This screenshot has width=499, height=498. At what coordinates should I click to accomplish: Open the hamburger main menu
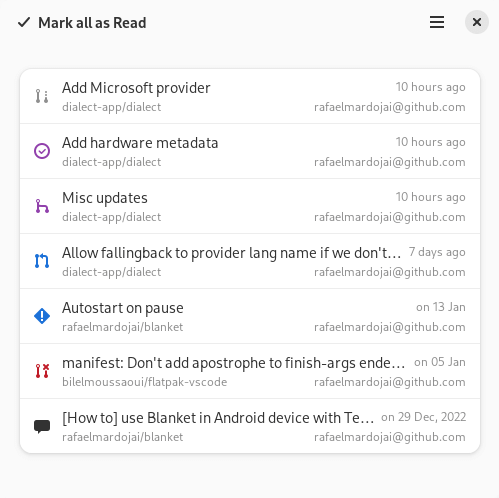(x=437, y=22)
